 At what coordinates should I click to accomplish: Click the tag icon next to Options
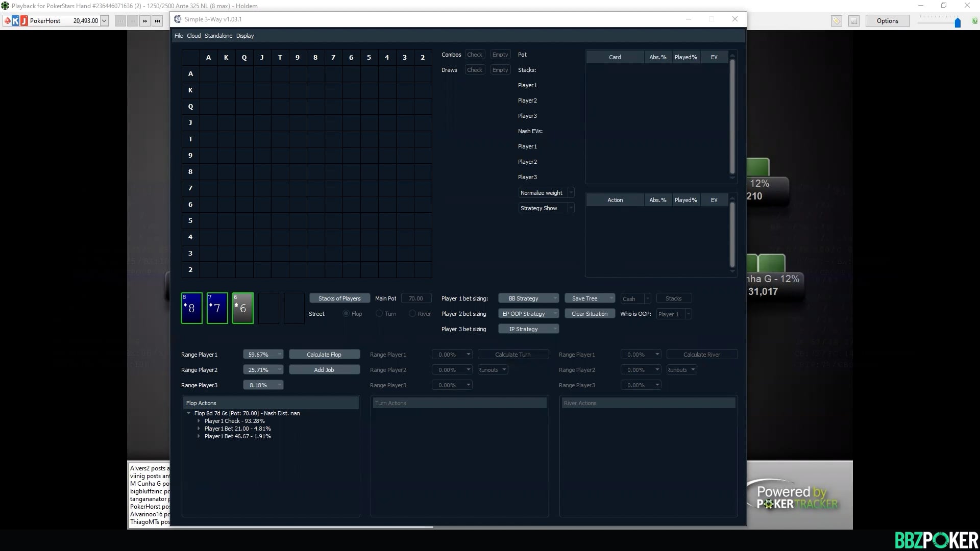click(837, 21)
